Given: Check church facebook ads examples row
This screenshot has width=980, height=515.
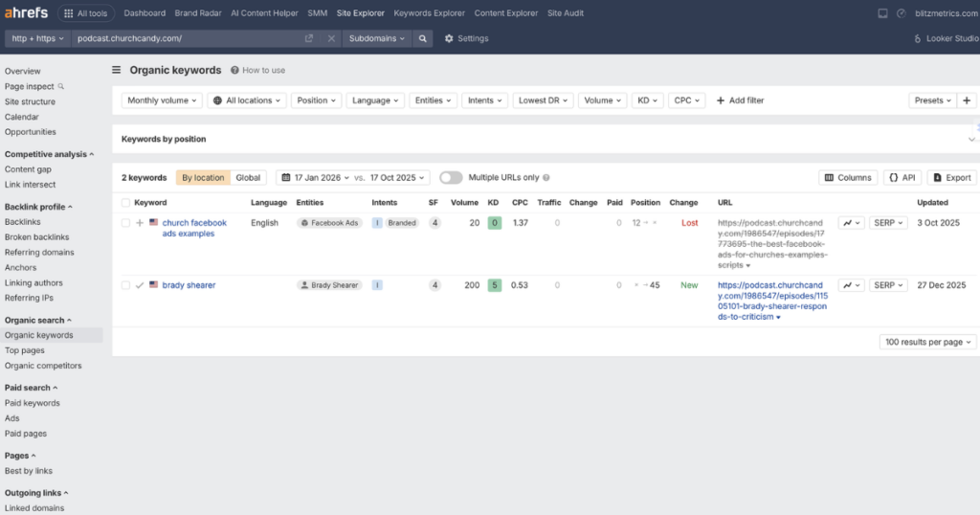Looking at the screenshot, I should 125,222.
